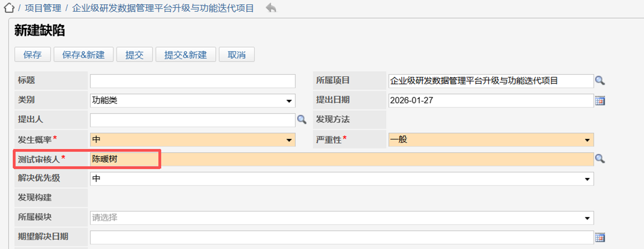Click the back arrow icon
This screenshot has height=249, width=644.
pyautogui.click(x=271, y=8)
